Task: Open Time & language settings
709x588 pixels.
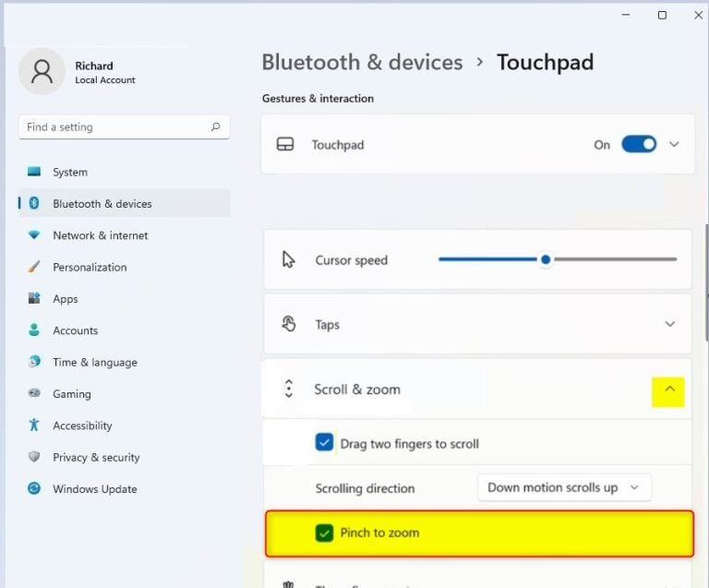Action: pyautogui.click(x=125, y=362)
